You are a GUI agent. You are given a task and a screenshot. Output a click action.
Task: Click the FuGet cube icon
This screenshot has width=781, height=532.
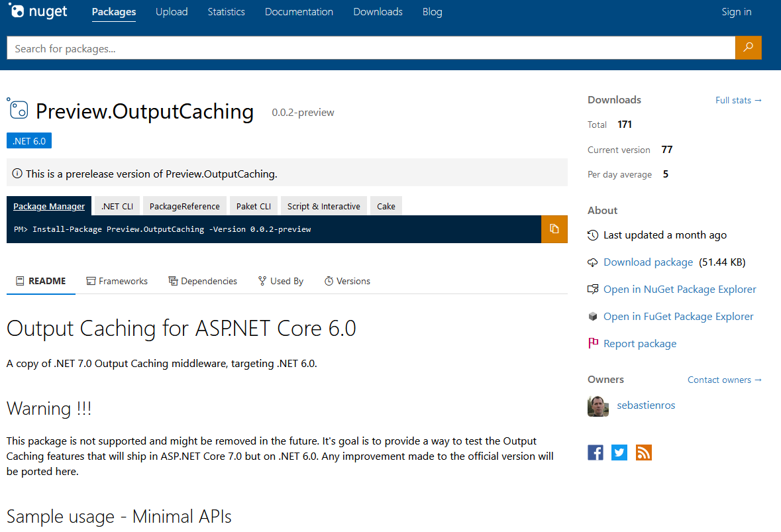pos(593,316)
